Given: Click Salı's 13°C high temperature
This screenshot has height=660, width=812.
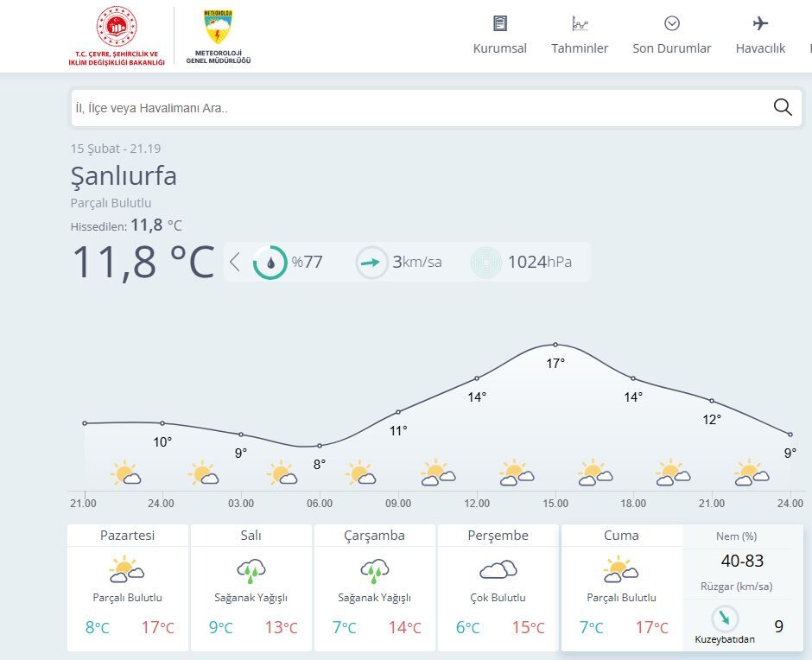Looking at the screenshot, I should click(x=282, y=627).
